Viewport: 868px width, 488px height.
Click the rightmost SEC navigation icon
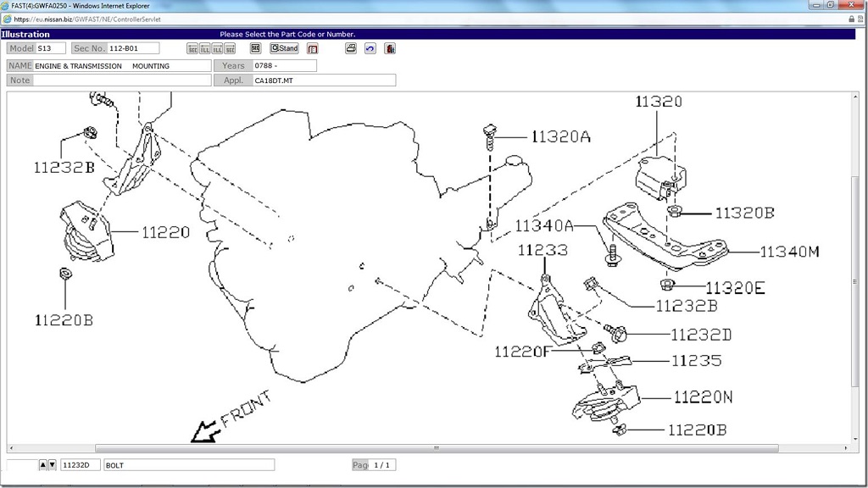click(230, 49)
